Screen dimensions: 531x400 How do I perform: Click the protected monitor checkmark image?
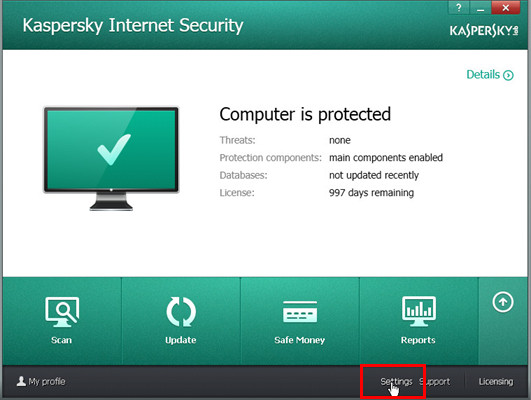coord(111,159)
